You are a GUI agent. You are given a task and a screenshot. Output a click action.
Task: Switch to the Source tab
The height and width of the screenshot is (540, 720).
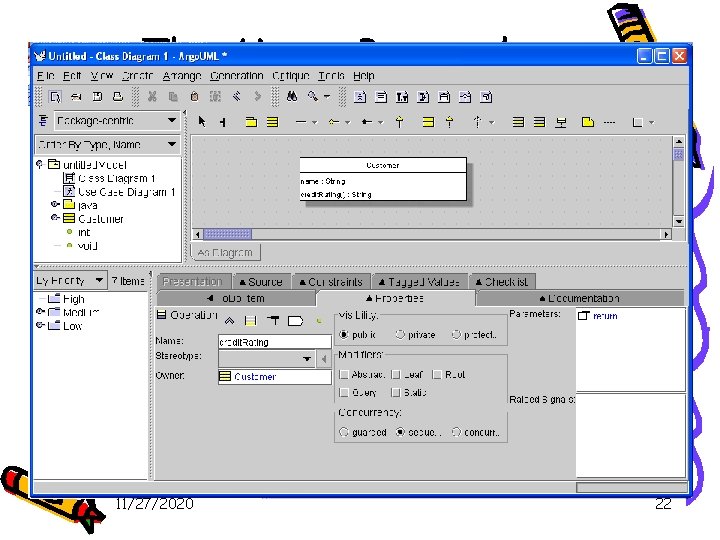click(x=261, y=281)
